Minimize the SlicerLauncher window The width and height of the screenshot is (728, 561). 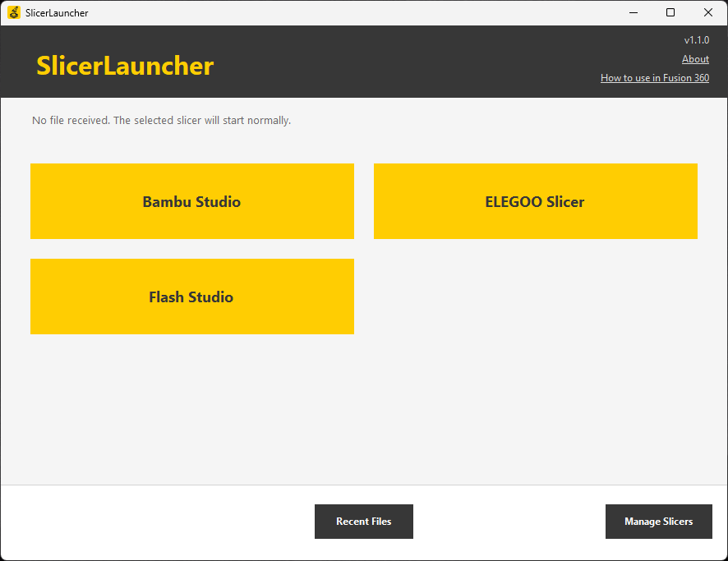click(x=634, y=12)
